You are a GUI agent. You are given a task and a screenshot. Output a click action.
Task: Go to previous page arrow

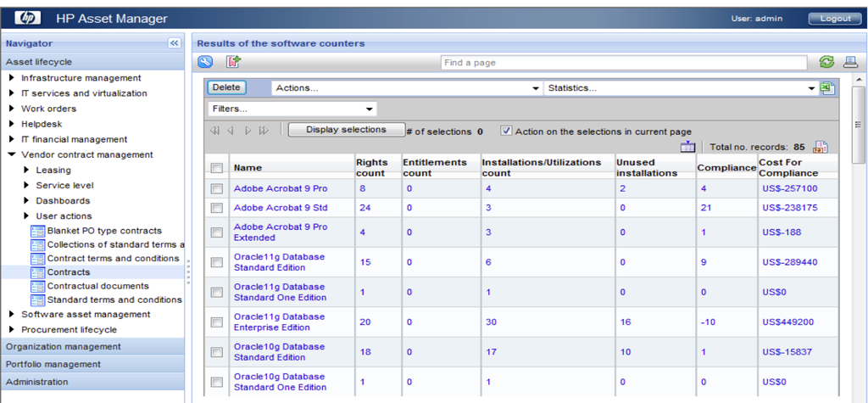[x=231, y=131]
